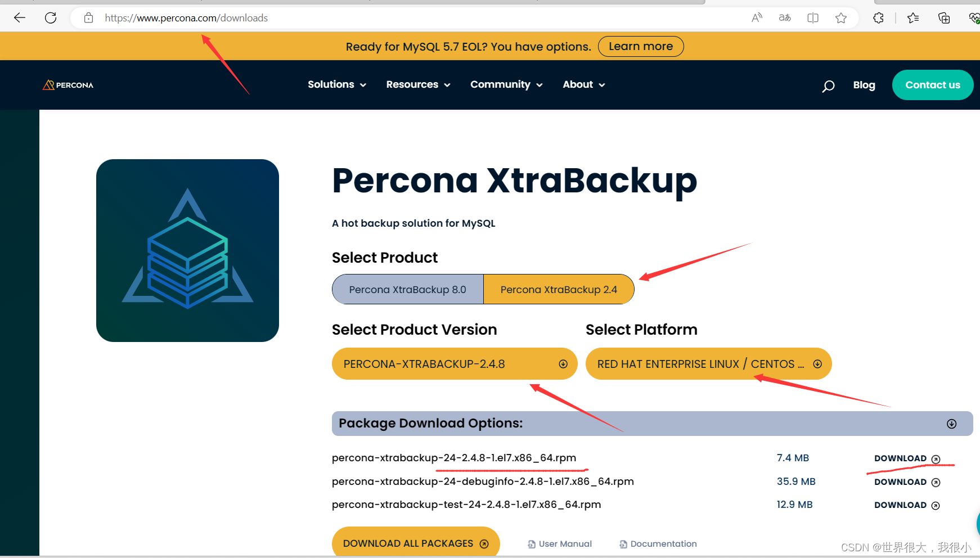
Task: Click the address bar URL
Action: [x=186, y=18]
